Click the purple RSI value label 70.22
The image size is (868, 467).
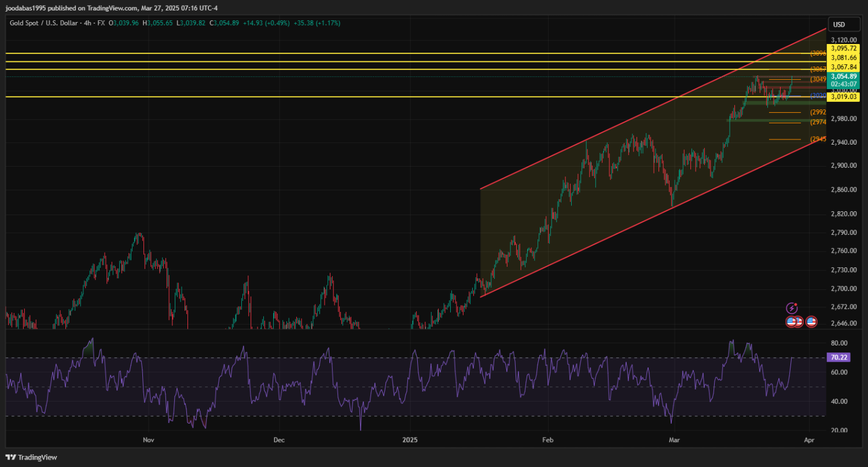(x=839, y=358)
